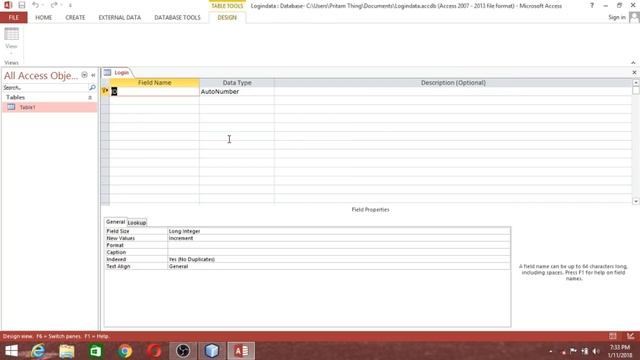Close the Login table with tab X
This screenshot has height=360, width=640.
tap(634, 72)
